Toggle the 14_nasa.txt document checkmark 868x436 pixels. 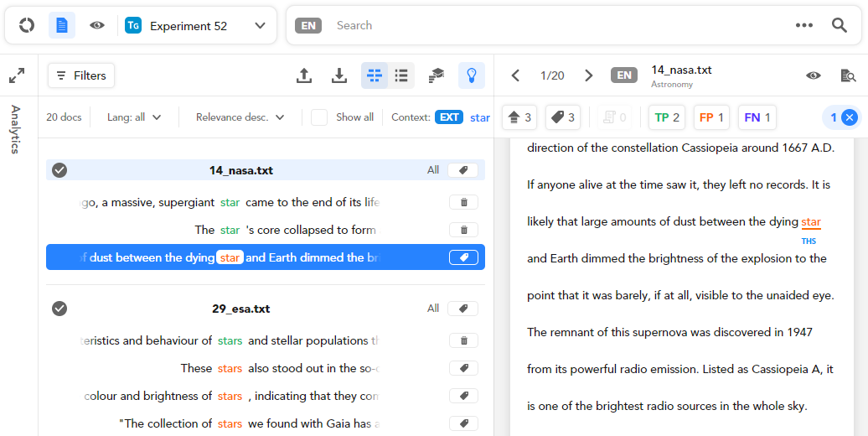pos(59,170)
